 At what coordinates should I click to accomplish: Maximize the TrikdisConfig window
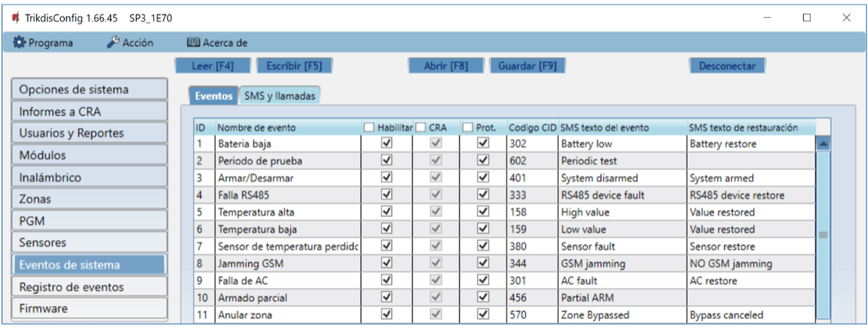click(807, 17)
